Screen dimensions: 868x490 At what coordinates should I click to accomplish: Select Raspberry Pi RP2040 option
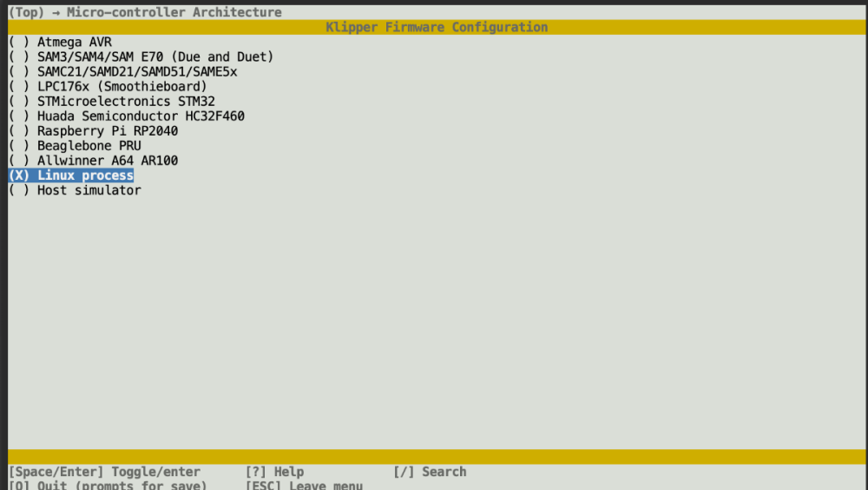[x=94, y=131]
